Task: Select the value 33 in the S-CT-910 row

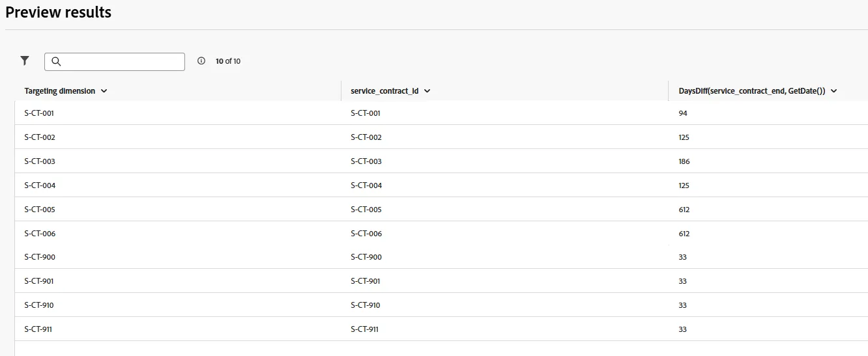Action: (683, 305)
